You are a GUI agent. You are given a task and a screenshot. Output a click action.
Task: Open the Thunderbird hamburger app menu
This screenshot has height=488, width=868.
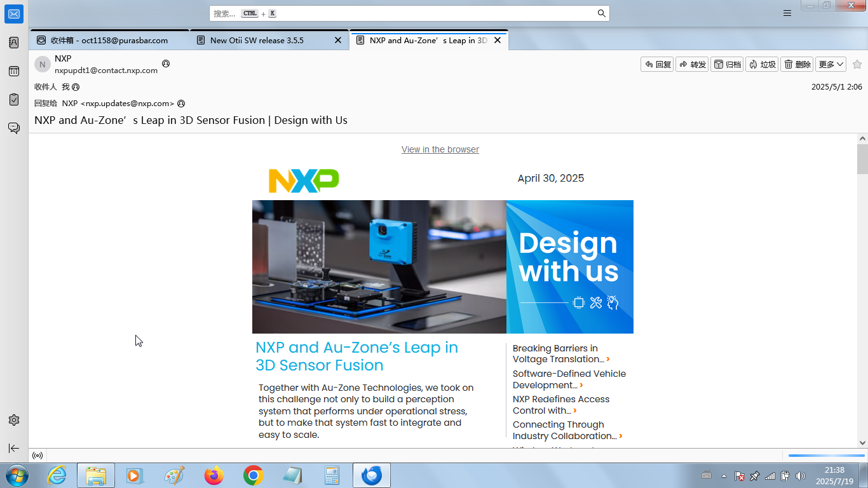tap(787, 13)
